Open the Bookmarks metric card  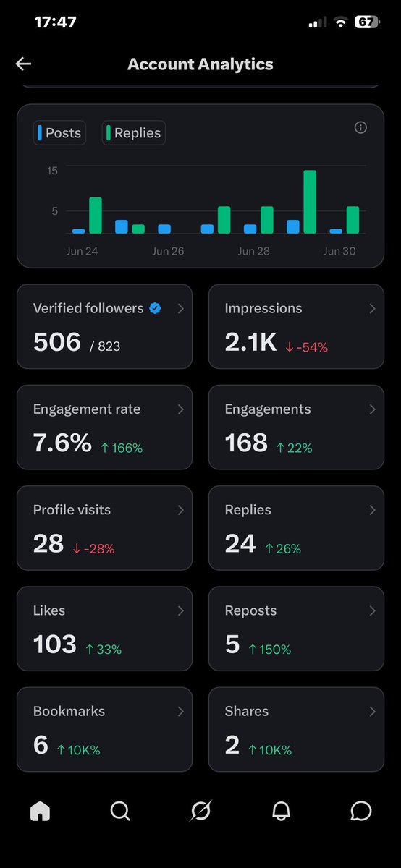point(105,729)
